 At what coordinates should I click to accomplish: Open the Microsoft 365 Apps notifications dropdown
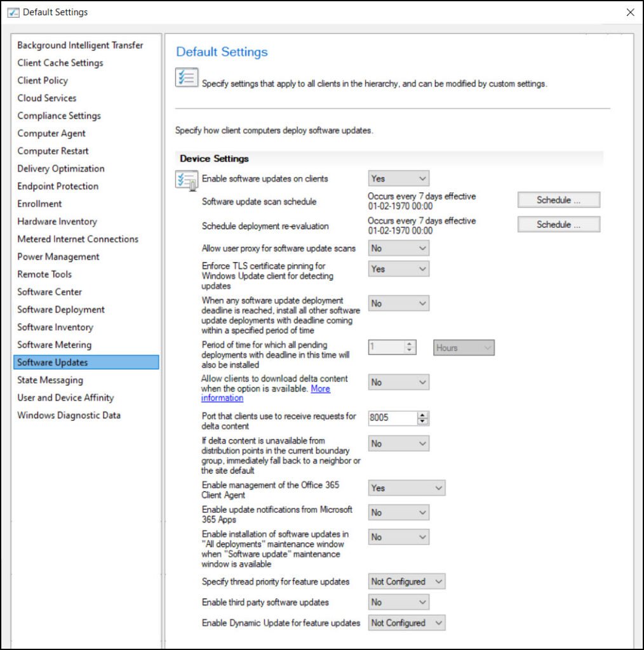click(398, 512)
